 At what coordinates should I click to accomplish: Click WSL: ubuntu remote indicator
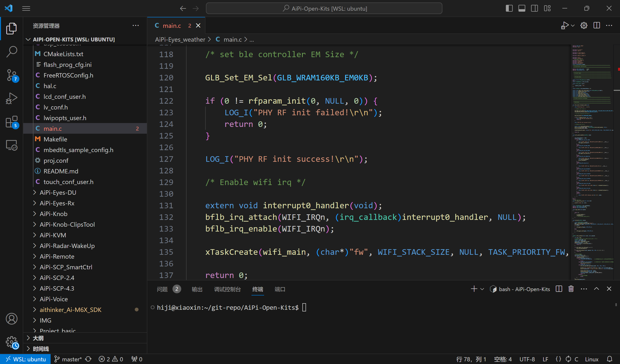(25, 359)
